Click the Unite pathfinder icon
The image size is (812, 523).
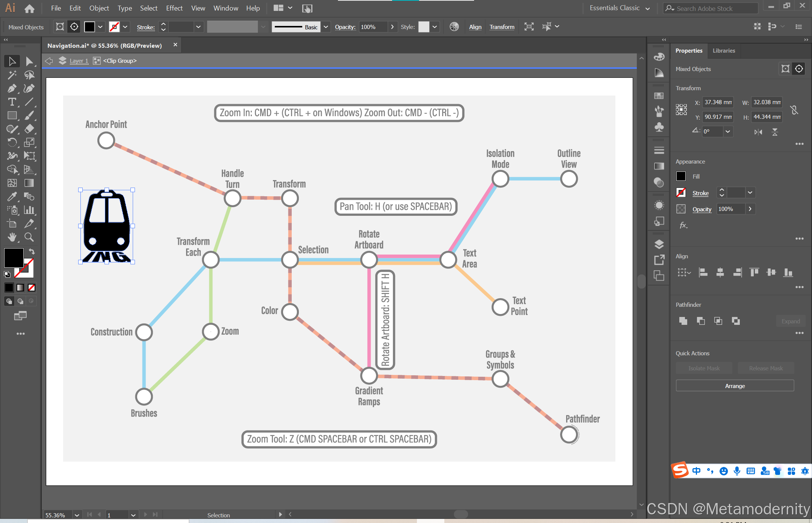(683, 321)
